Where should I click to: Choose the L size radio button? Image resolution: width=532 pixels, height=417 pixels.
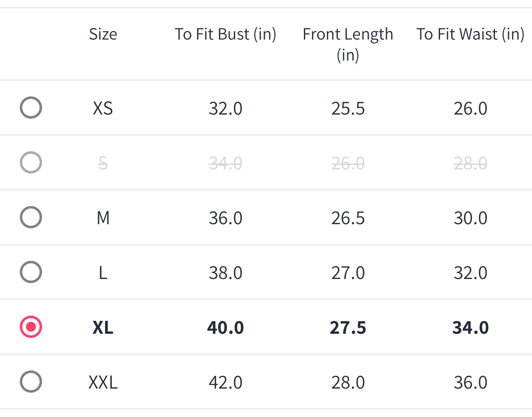tap(31, 272)
